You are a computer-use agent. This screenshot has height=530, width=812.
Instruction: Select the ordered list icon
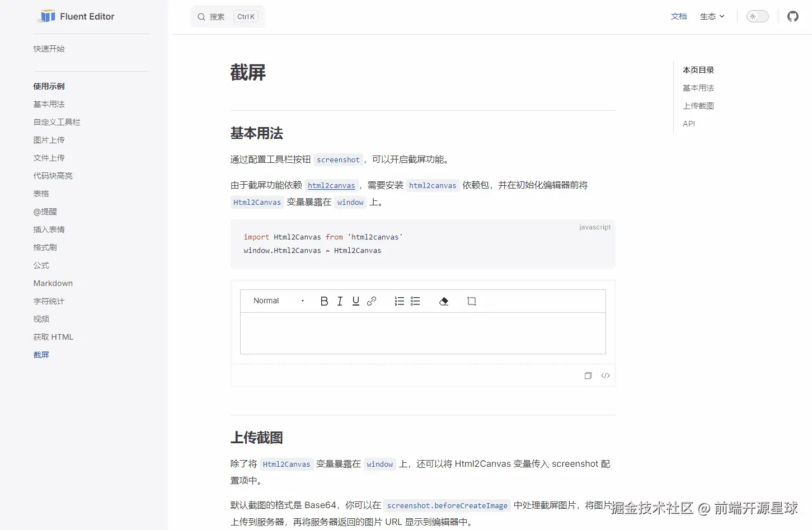click(399, 301)
